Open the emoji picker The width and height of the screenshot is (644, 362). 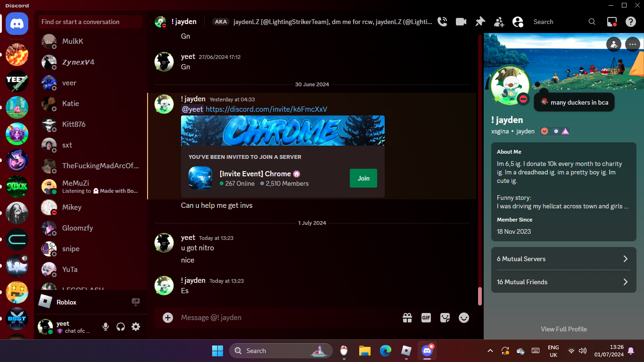(x=464, y=318)
